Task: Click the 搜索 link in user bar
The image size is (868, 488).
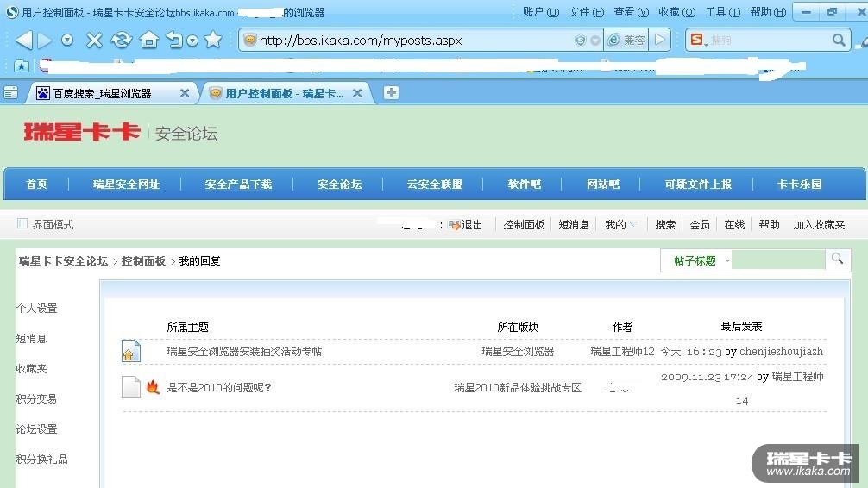Action: [665, 225]
